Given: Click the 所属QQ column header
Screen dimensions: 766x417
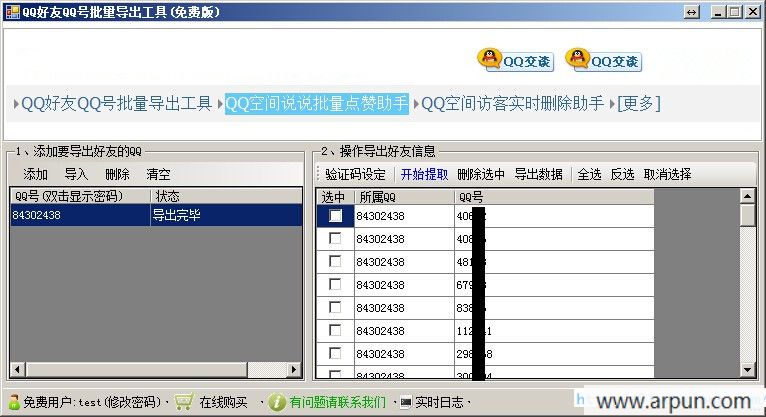Looking at the screenshot, I should (404, 197).
